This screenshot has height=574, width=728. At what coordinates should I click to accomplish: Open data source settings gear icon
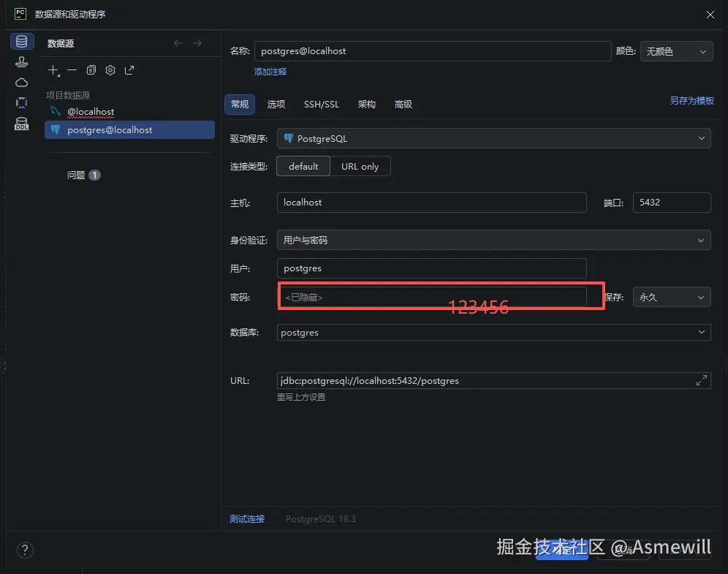[110, 70]
